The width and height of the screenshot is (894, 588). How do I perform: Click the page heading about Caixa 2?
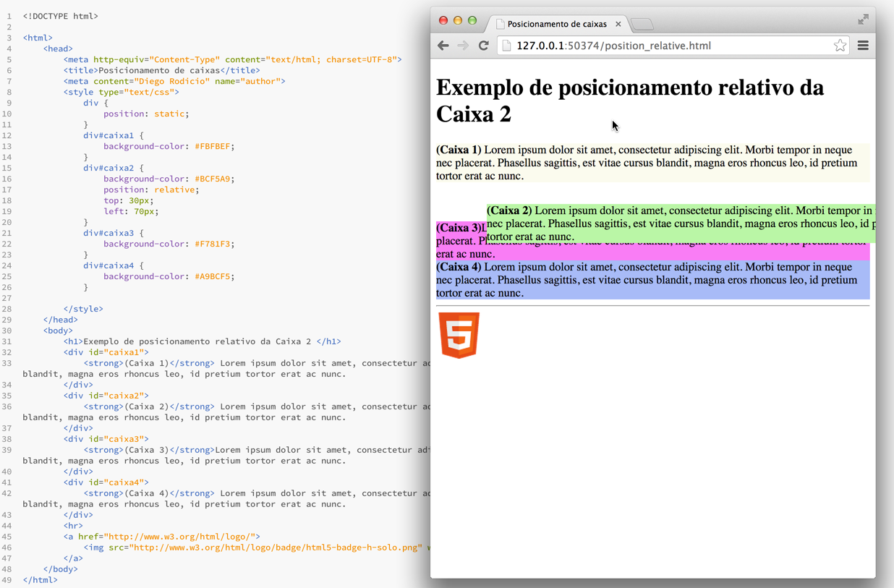point(629,101)
